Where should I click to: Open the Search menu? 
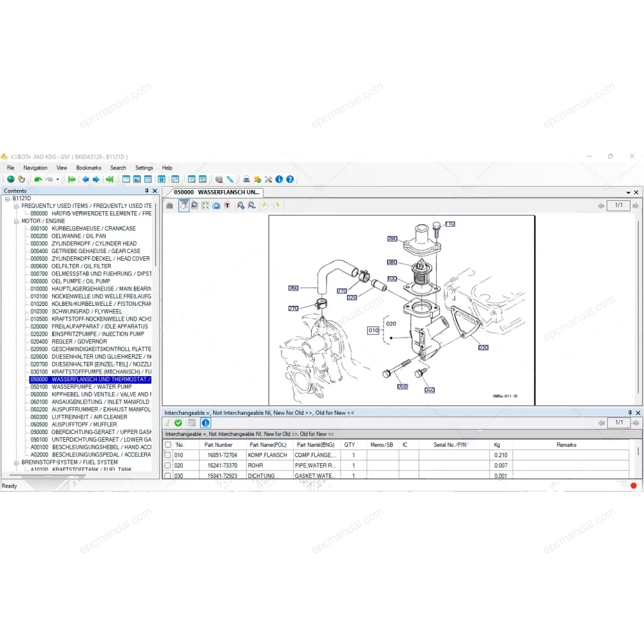[x=118, y=167]
